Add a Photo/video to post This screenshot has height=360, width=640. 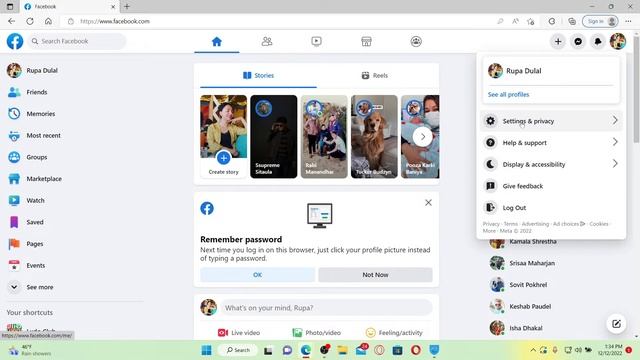316,333
